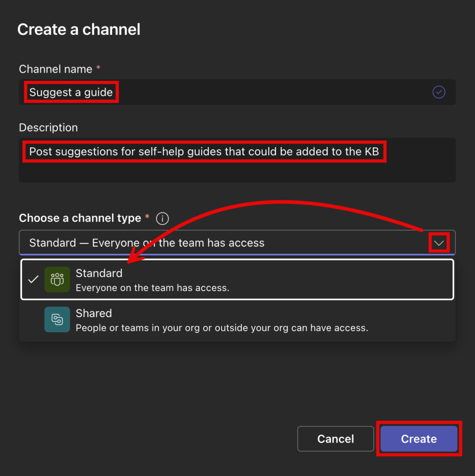Image resolution: width=475 pixels, height=476 pixels.
Task: Click Create to make the channel
Action: tap(418, 438)
